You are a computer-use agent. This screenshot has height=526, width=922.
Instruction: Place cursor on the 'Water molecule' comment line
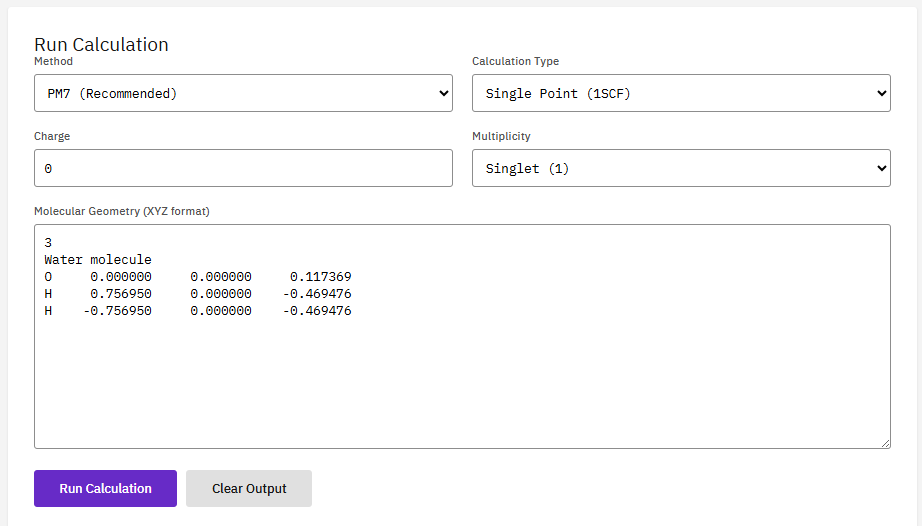coord(98,260)
